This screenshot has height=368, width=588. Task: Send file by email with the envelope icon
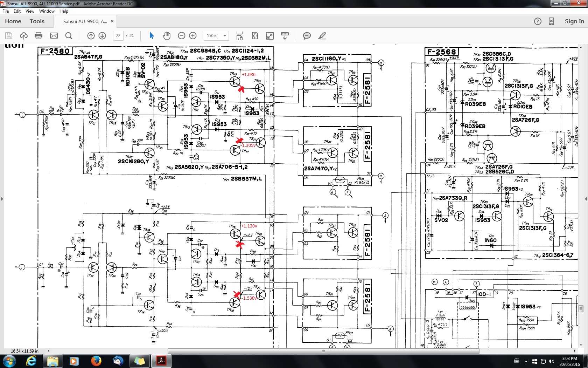(x=54, y=36)
